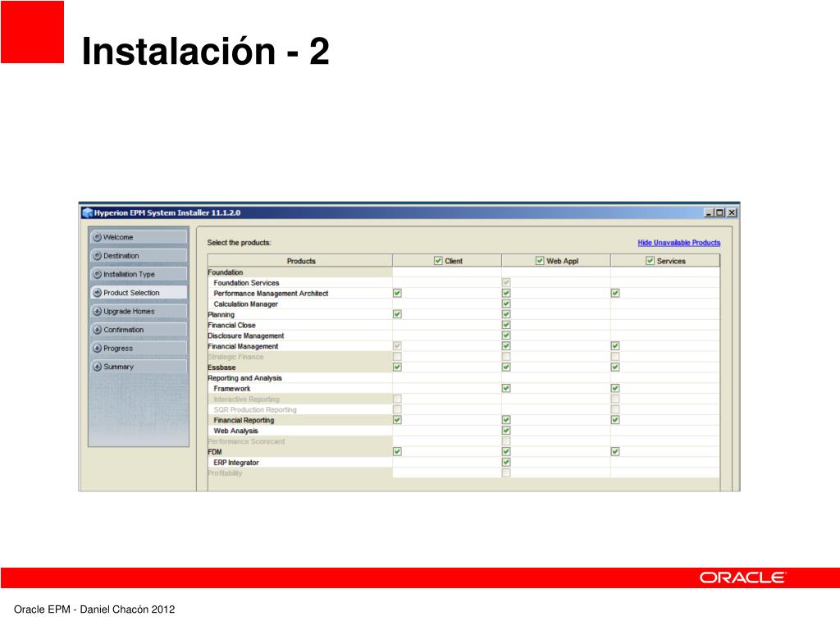This screenshot has height=630, width=840.
Task: Click the Installation Type step icon
Action: [97, 274]
